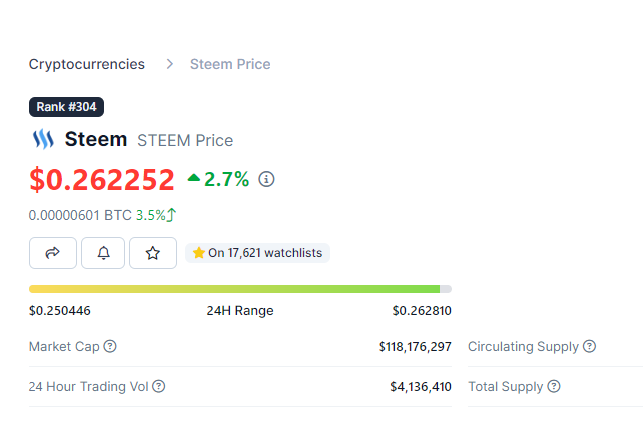Click Market Cap info icon

coord(110,346)
